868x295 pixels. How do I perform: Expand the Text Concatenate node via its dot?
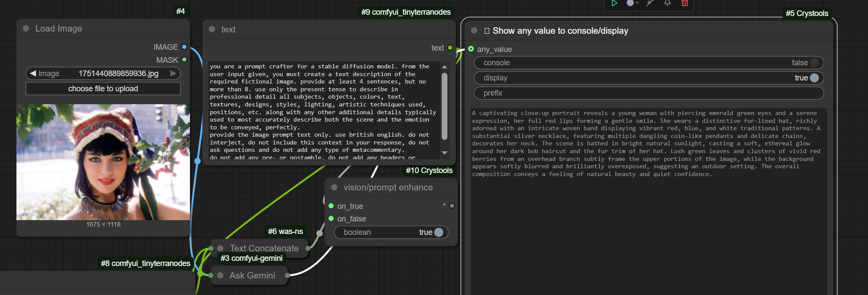click(x=220, y=248)
